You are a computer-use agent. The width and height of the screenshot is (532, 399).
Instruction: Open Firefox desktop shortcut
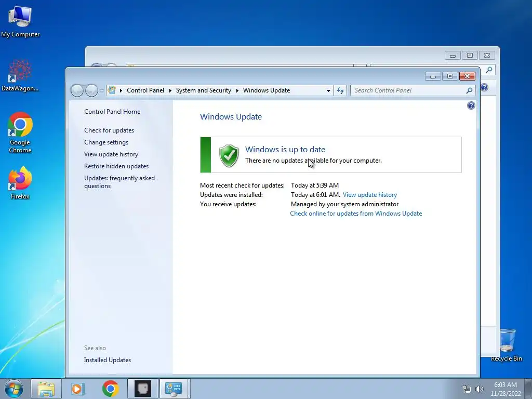(x=20, y=182)
